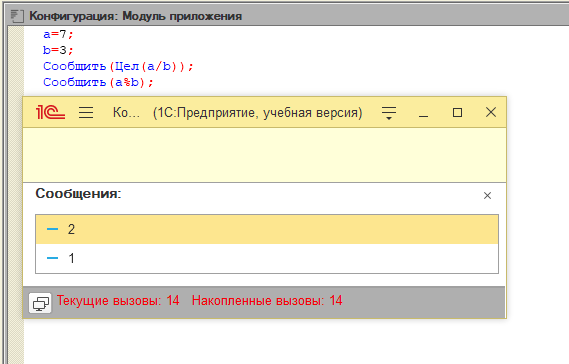The image size is (569, 364).
Task: Click the module document icon in the title bar
Action: pyautogui.click(x=17, y=16)
